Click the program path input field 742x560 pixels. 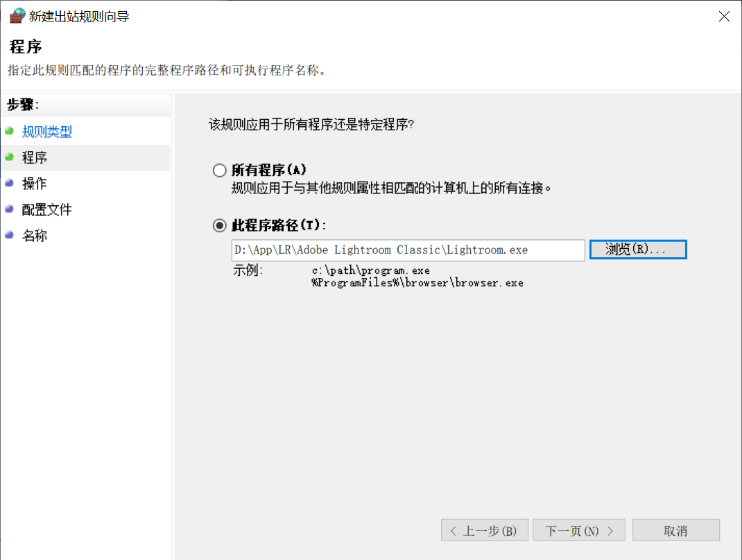click(408, 250)
